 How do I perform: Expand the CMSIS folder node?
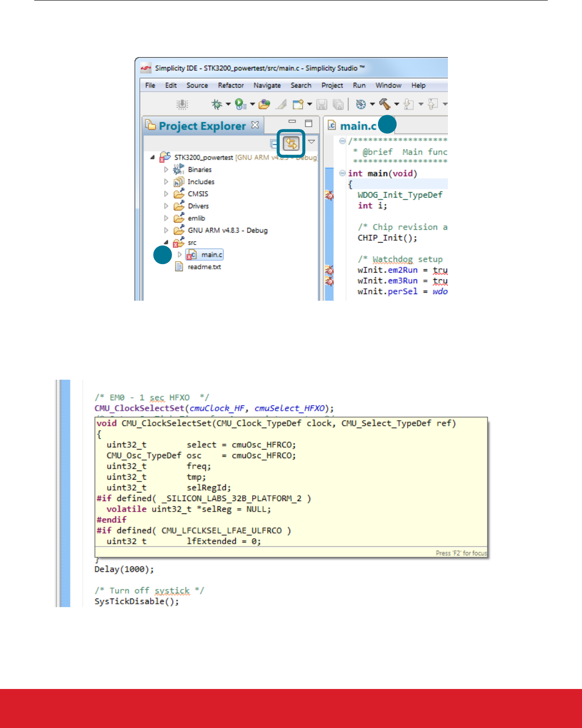[166, 194]
